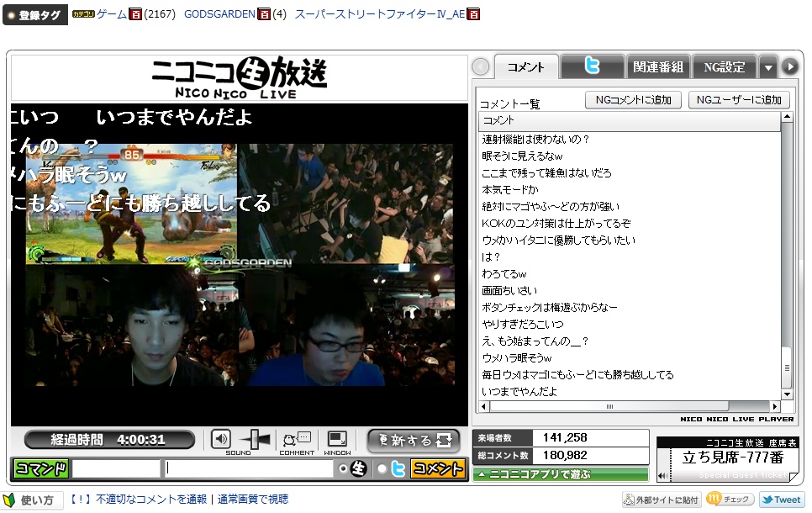Viewport: 812px width, 513px height.
Task: Click 通常画質で視聴 link
Action: (x=253, y=499)
